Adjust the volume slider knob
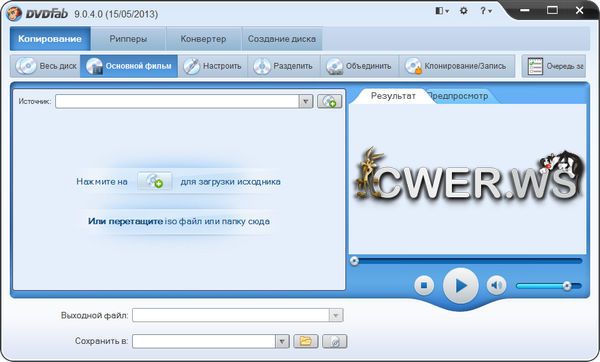This screenshot has height=362, width=600. (x=567, y=285)
